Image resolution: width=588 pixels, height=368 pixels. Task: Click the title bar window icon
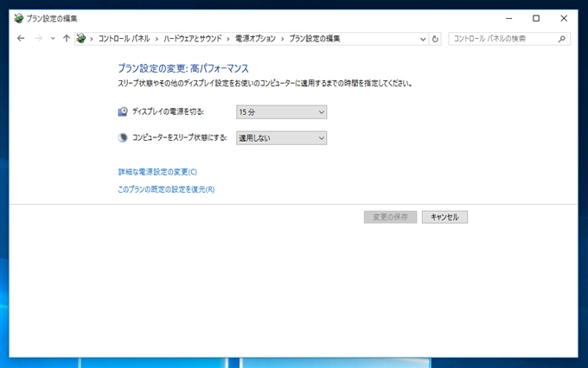click(18, 18)
